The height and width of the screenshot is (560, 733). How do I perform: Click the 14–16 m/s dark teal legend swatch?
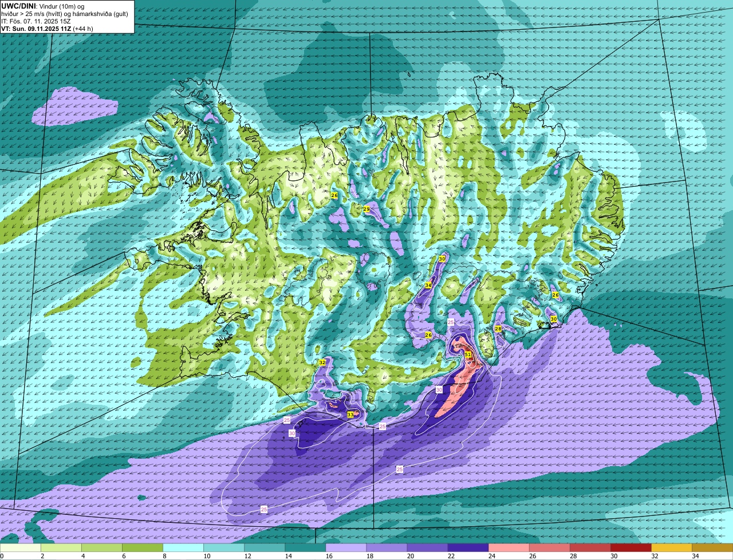coord(305,548)
